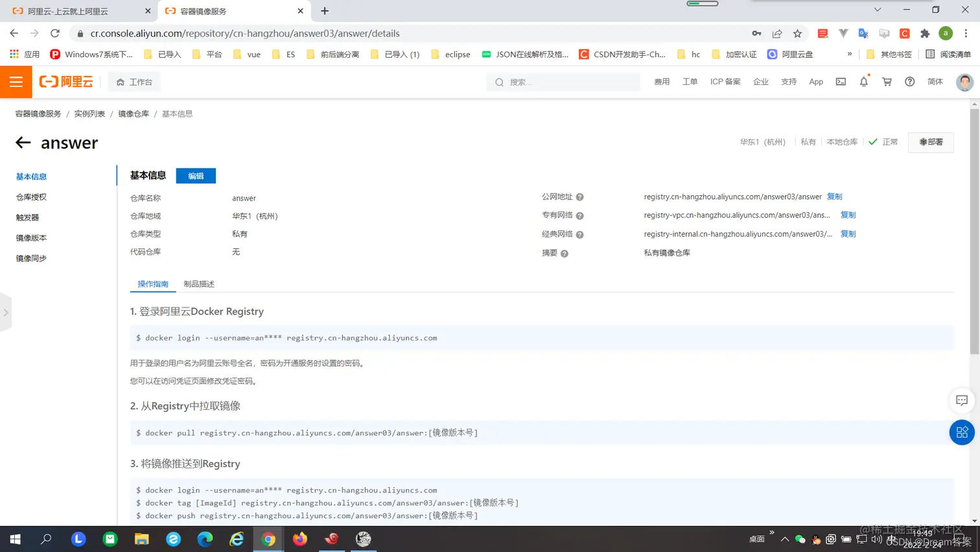Switch language via 简体
This screenshot has width=980, height=552.
pos(935,82)
